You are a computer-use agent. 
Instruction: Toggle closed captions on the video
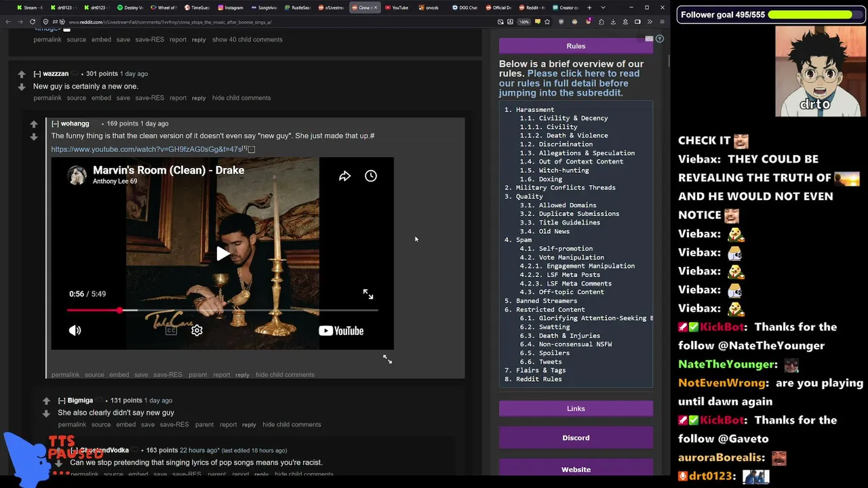pyautogui.click(x=171, y=331)
